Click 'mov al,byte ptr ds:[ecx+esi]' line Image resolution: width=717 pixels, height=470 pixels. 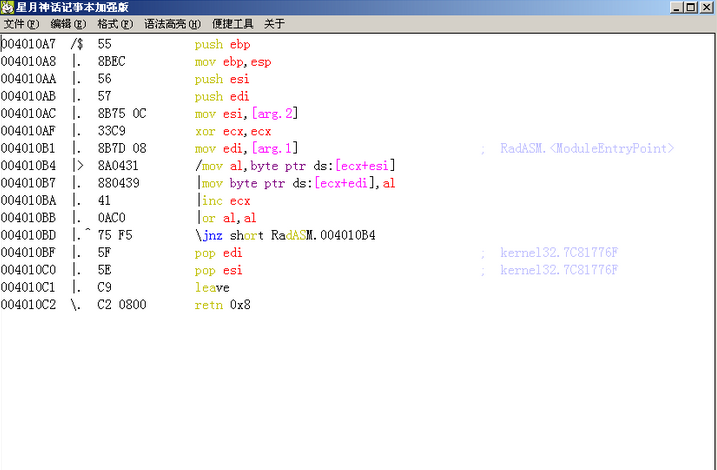tap(295, 166)
